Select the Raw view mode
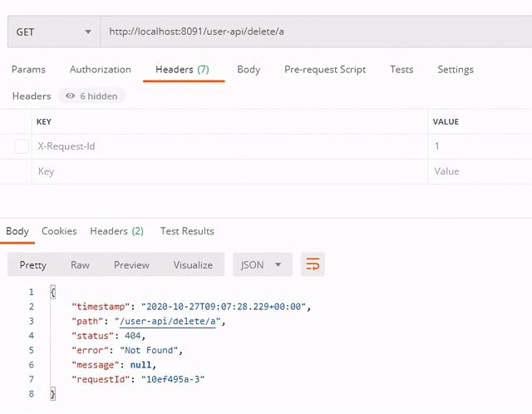This screenshot has height=414, width=532. pyautogui.click(x=80, y=265)
